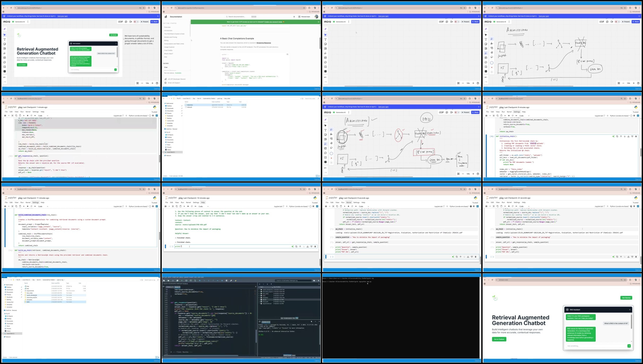
Task: Open Code cell type dropdown, checkpoint 1 minute ago
Action: (43, 116)
